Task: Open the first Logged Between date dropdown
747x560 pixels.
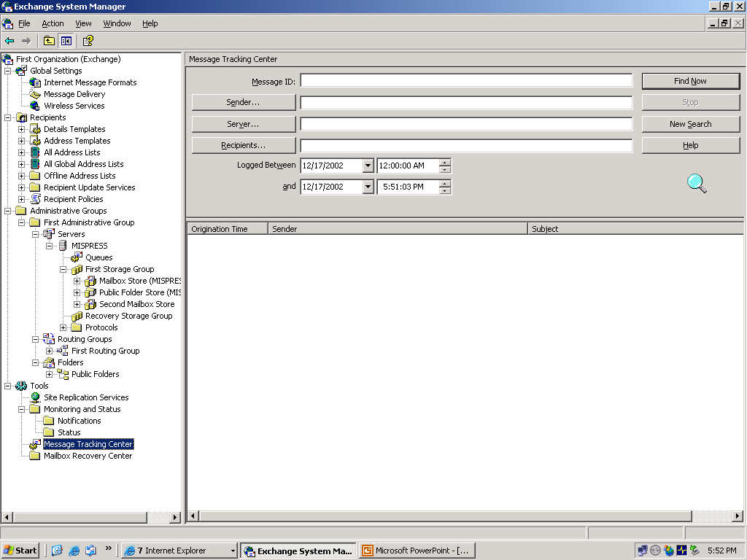Action: (368, 166)
